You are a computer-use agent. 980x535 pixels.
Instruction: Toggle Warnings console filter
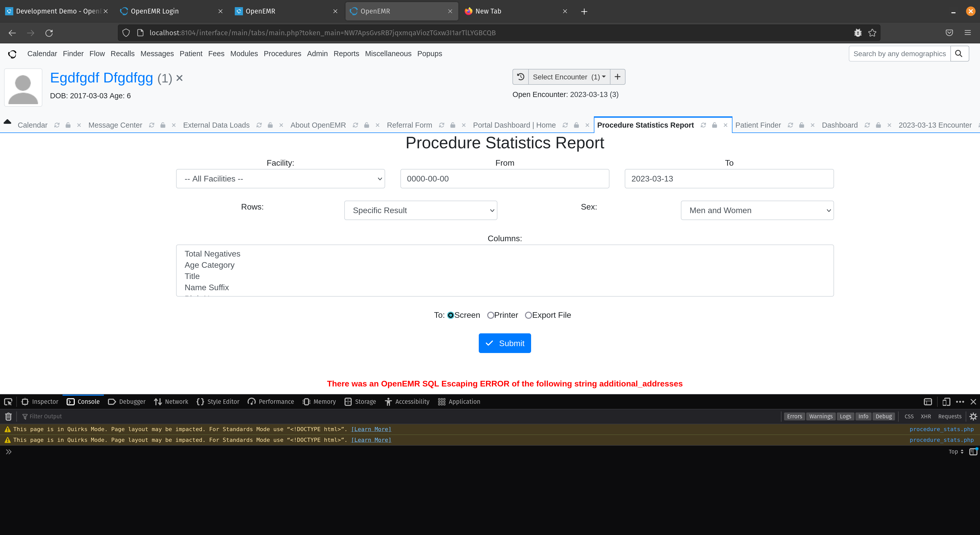(x=820, y=417)
